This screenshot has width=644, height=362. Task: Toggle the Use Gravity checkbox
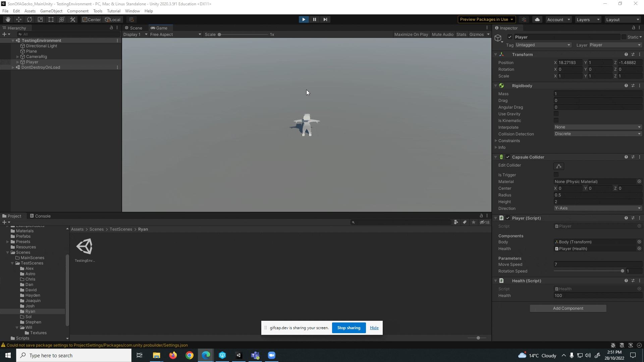click(x=556, y=114)
